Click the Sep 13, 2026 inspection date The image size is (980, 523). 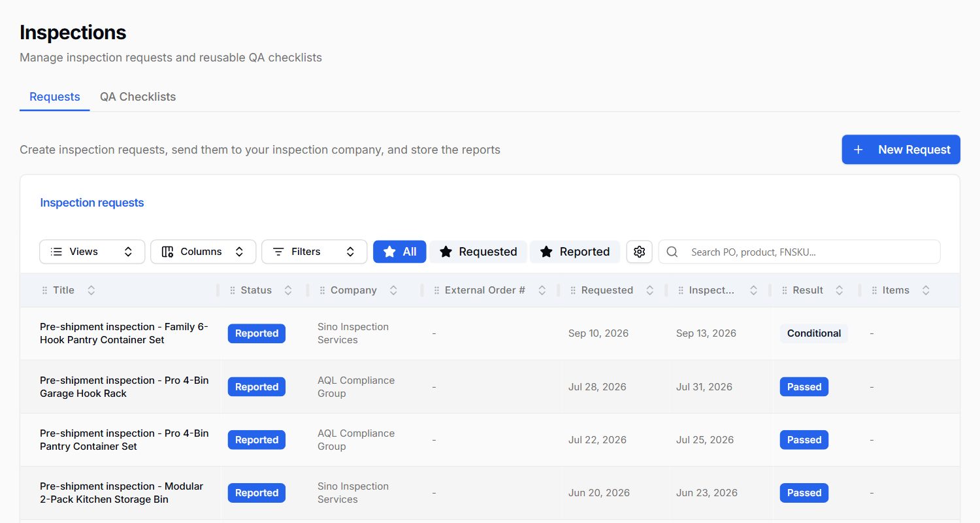pyautogui.click(x=706, y=333)
